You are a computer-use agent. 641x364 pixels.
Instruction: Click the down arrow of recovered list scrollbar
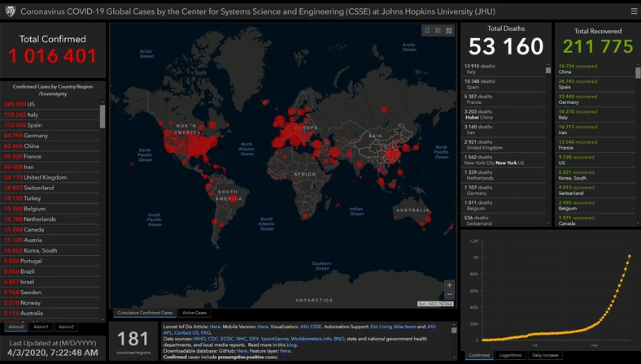pos(638,223)
